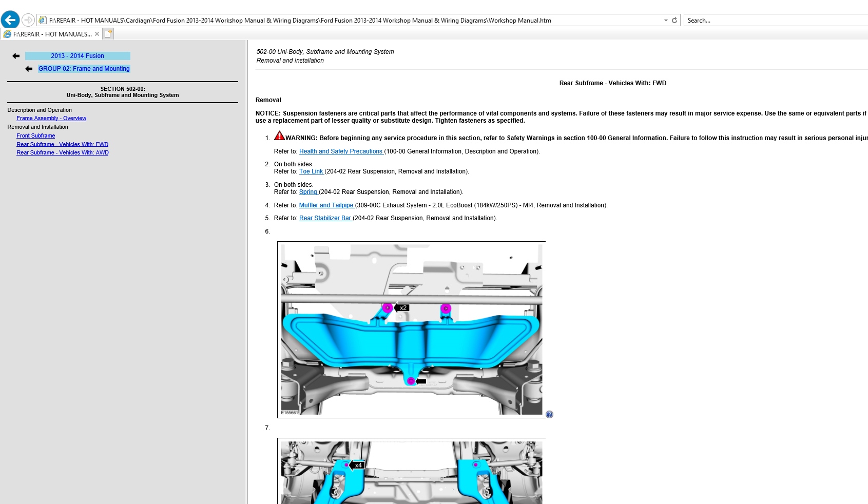Screen dimensions: 868x504
Task: Click the help question-mark icon below the subframe image
Action: [x=549, y=414]
